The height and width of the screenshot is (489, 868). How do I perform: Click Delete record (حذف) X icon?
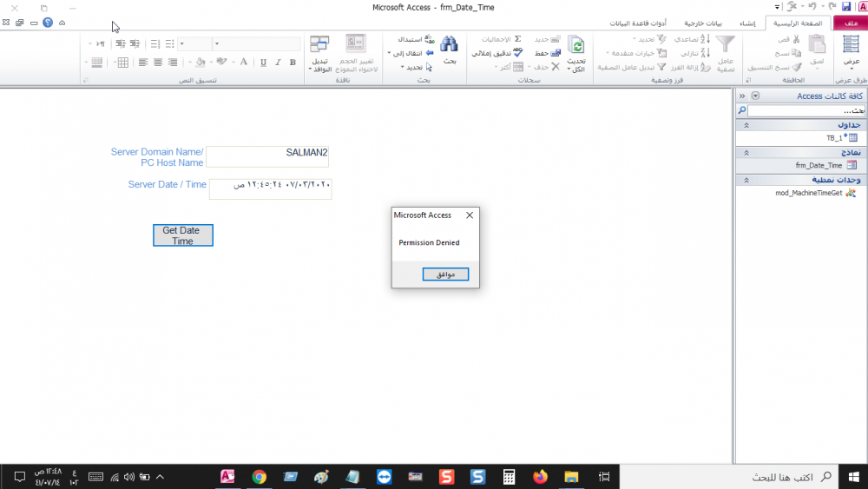556,67
